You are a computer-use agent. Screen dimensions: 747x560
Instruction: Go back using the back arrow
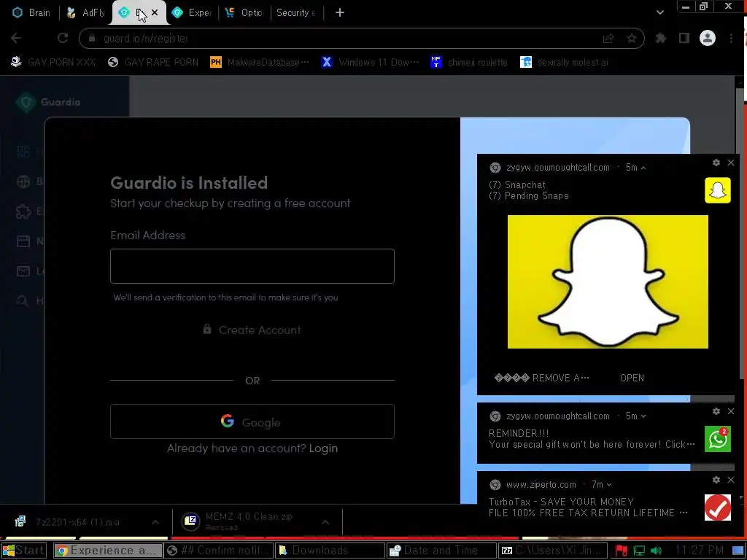(x=16, y=38)
